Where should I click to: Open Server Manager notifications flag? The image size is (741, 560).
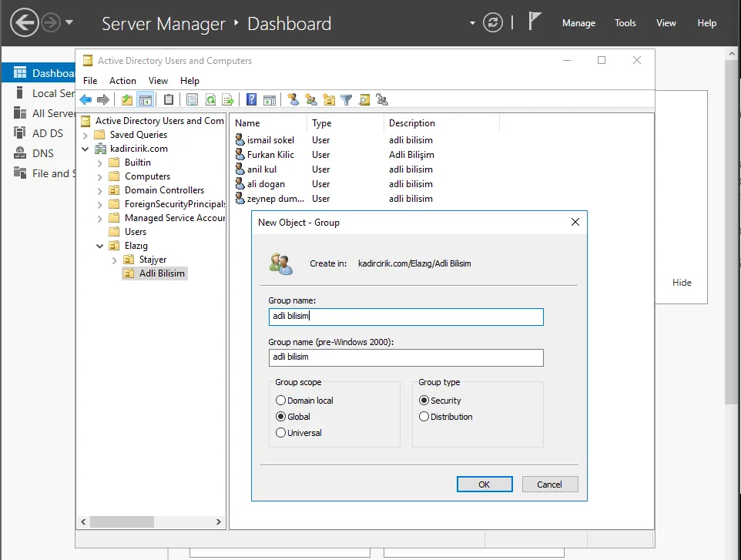(534, 22)
